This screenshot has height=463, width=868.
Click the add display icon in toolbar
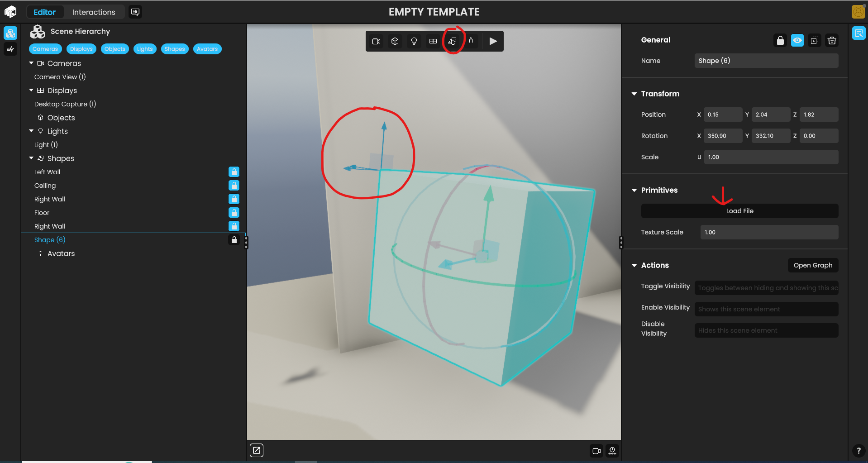[433, 41]
